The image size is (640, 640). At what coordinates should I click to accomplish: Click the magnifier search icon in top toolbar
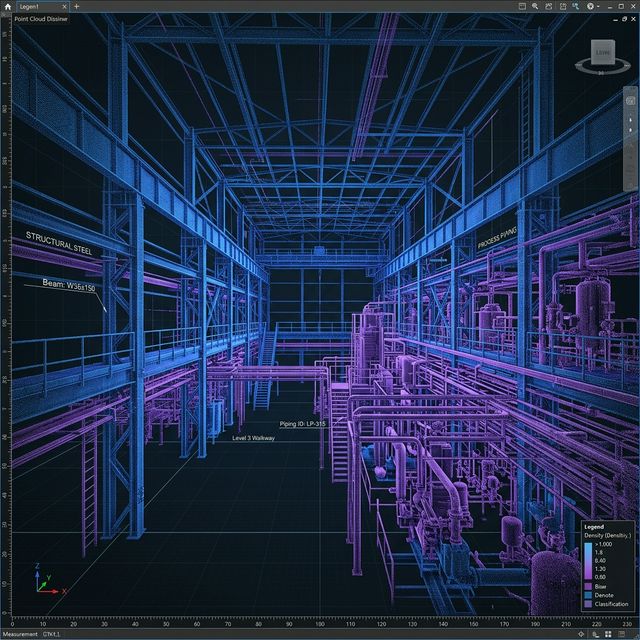click(535, 6)
